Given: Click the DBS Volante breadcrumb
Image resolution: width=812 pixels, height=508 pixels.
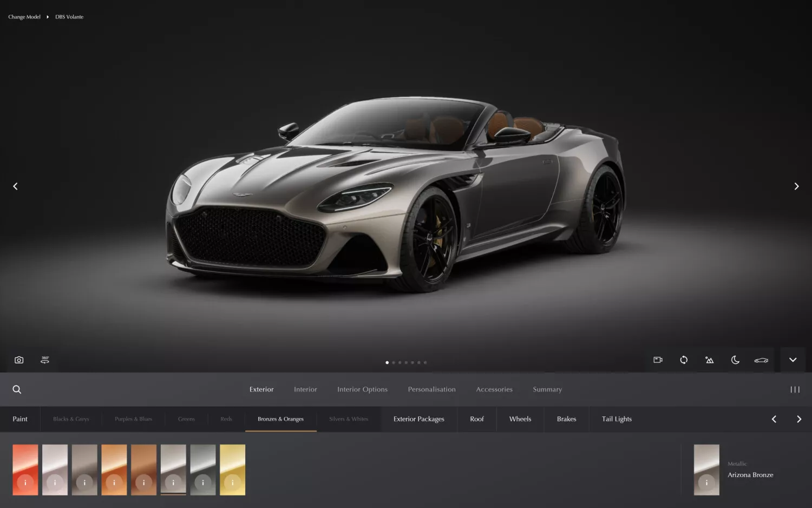Looking at the screenshot, I should [69, 17].
